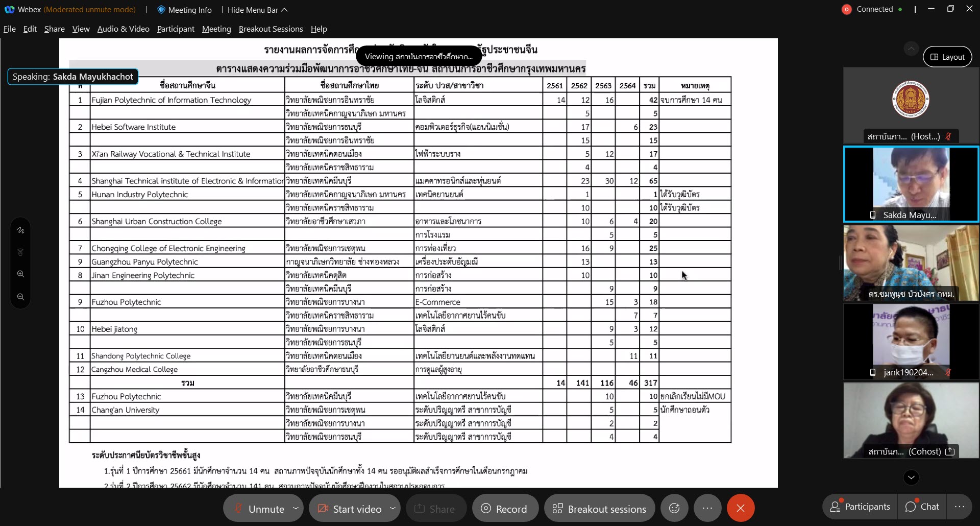Show previous video thumbnails with up chevron
Image resolution: width=980 pixels, height=526 pixels.
tap(911, 49)
